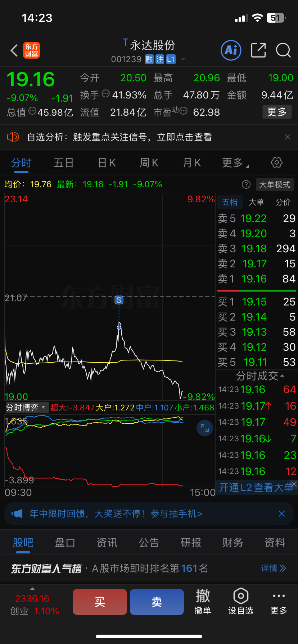Image resolution: width=298 pixels, height=644 pixels.
Task: Switch to the 研报 tab
Action: click(x=191, y=543)
